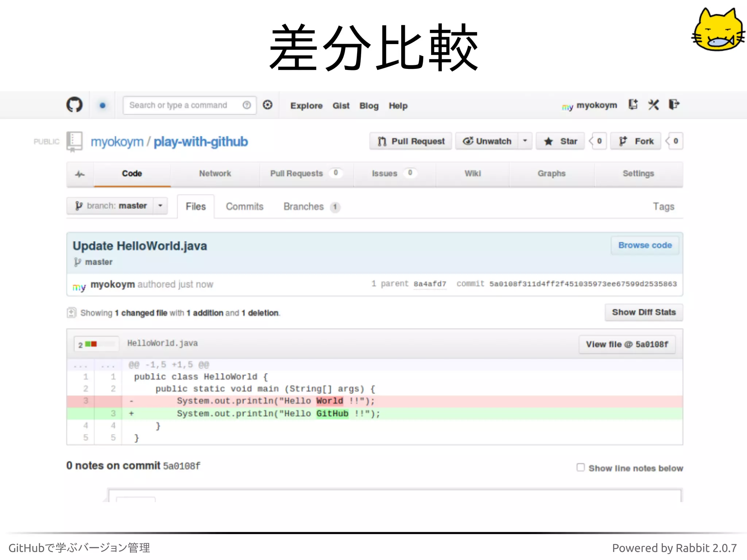Click the Show Diff Stats button

(644, 312)
